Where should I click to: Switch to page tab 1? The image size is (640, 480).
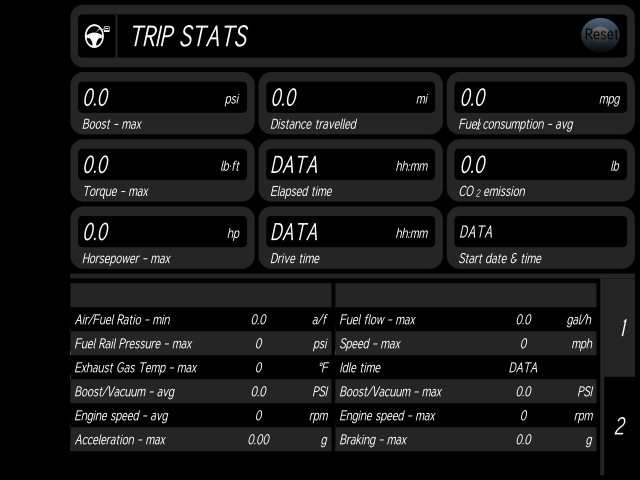pos(620,328)
